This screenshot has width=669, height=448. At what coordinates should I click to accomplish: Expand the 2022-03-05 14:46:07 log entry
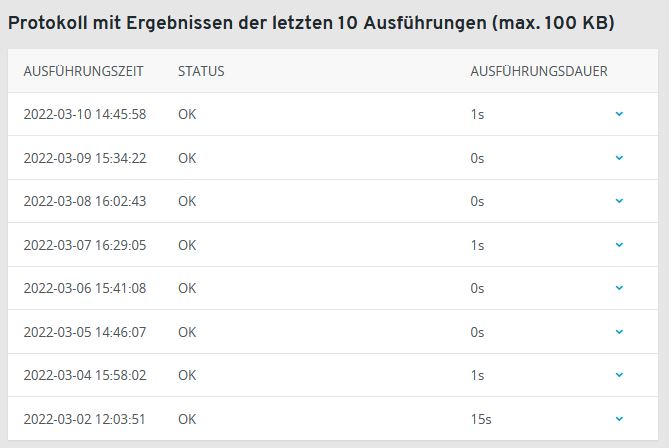click(x=619, y=332)
